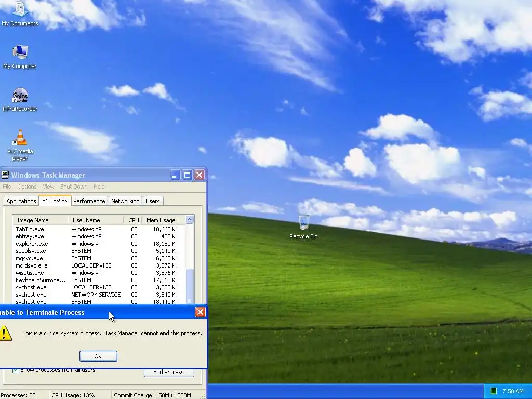Select the mcrdsvc.exe process row

(x=99, y=265)
